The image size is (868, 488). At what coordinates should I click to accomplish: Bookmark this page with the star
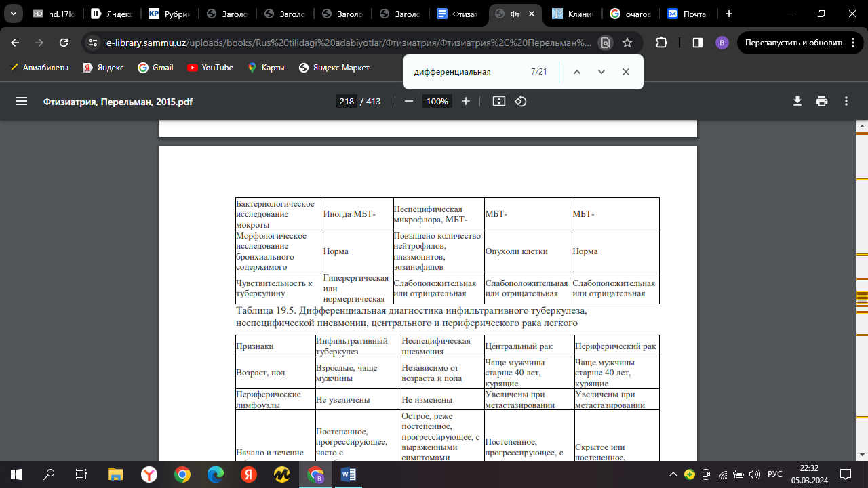click(627, 43)
